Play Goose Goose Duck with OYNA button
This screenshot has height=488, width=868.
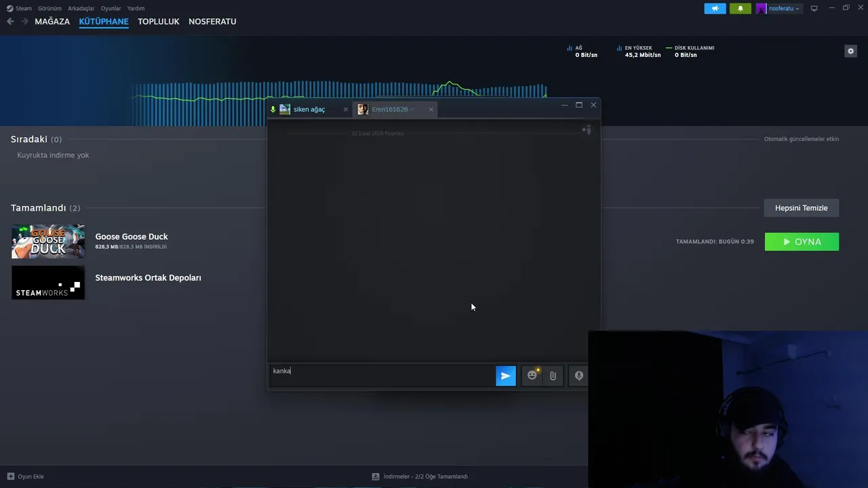tap(802, 242)
